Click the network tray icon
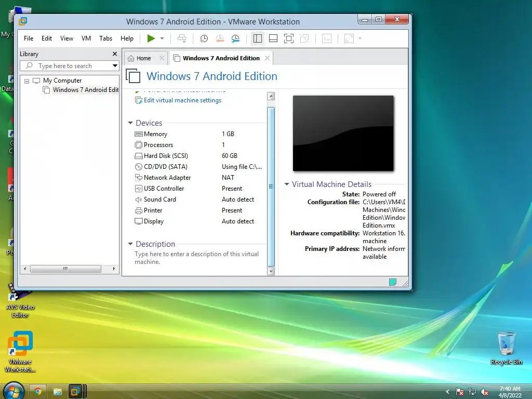Image resolution: width=532 pixels, height=399 pixels. pyautogui.click(x=472, y=392)
